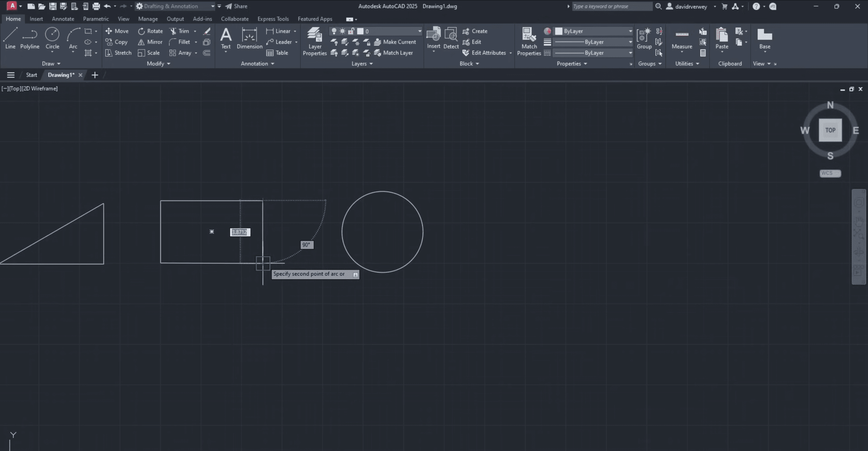Open the Start file tab
The image size is (868, 451).
point(32,75)
